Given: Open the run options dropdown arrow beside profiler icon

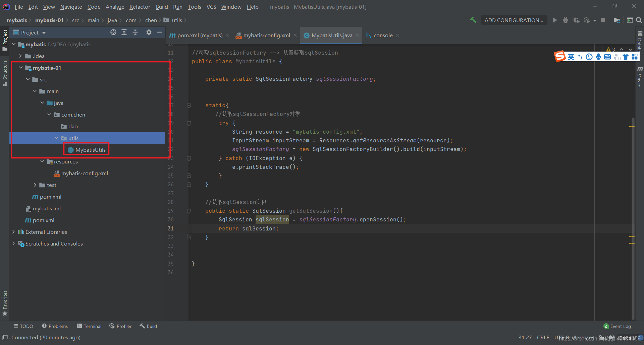Looking at the screenshot, I should tap(595, 20).
